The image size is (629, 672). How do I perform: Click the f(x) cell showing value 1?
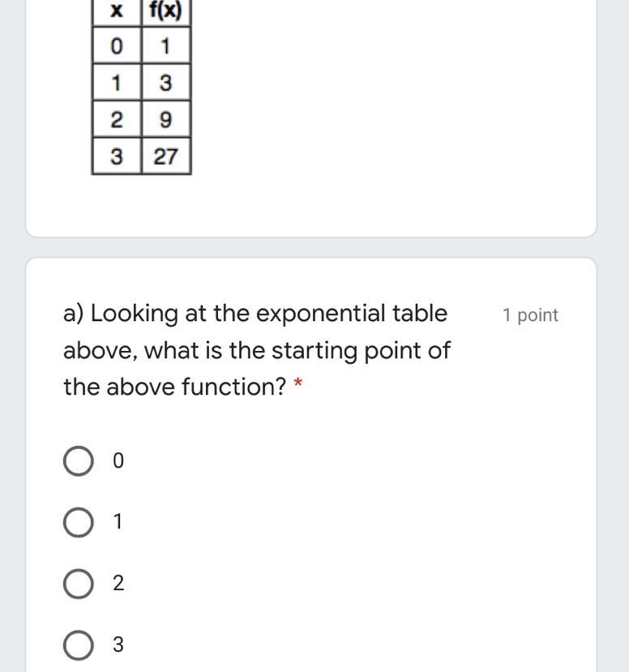tap(165, 47)
